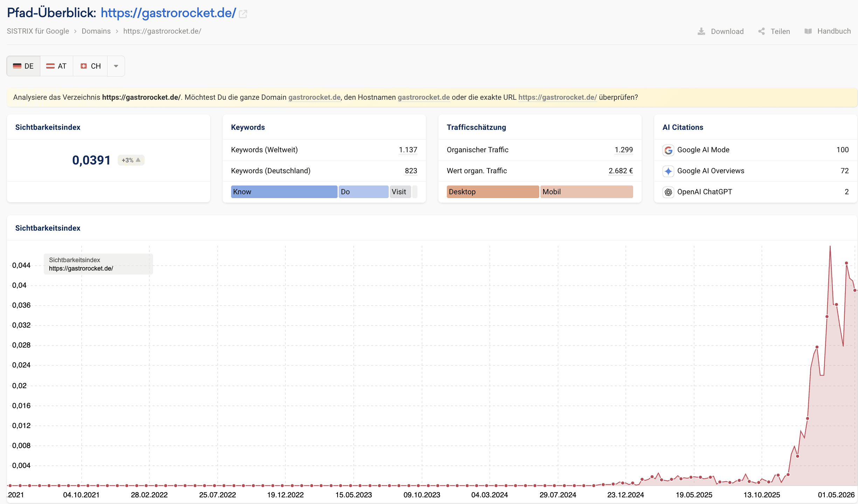
Task: Click the Sichtbarkeitsindex value 0,0391
Action: click(x=91, y=160)
